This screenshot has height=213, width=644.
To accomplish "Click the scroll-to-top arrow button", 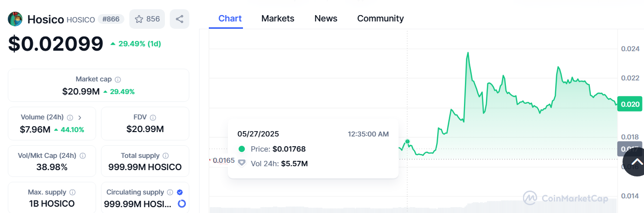I will (x=637, y=162).
